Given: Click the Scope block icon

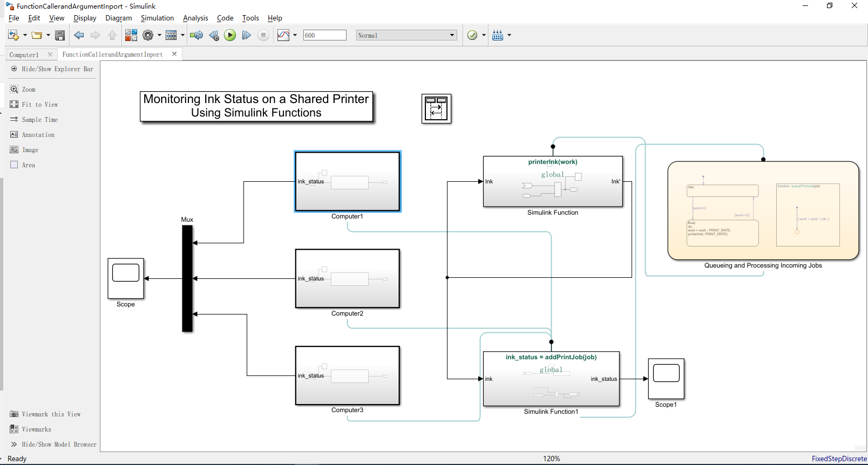Looking at the screenshot, I should point(126,278).
